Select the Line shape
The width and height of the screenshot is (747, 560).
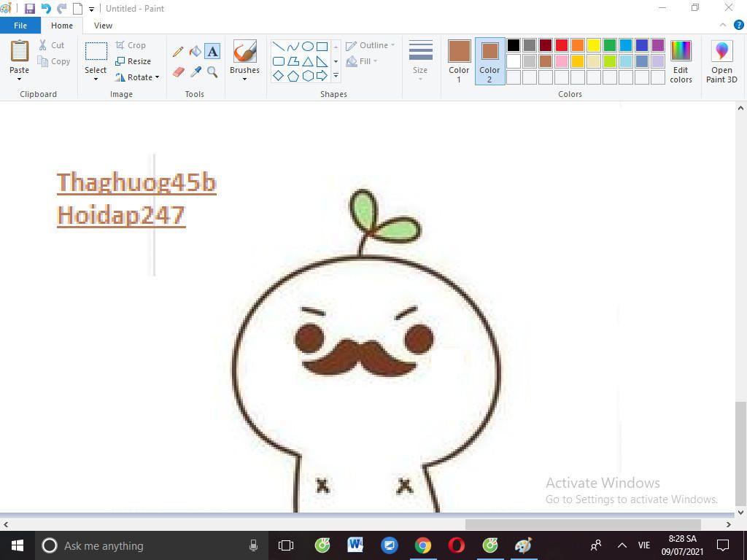[279, 47]
